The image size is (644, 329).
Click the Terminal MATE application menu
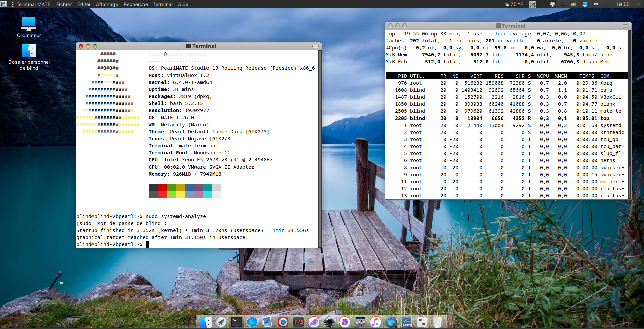pyautogui.click(x=34, y=4)
